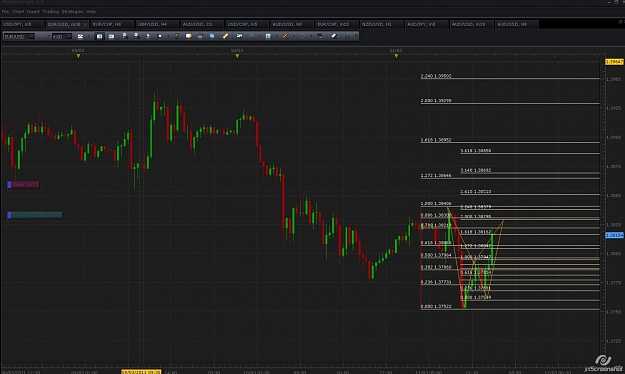The width and height of the screenshot is (625, 374).
Task: Click the yellow highlighted date on time axis
Action: click(141, 372)
